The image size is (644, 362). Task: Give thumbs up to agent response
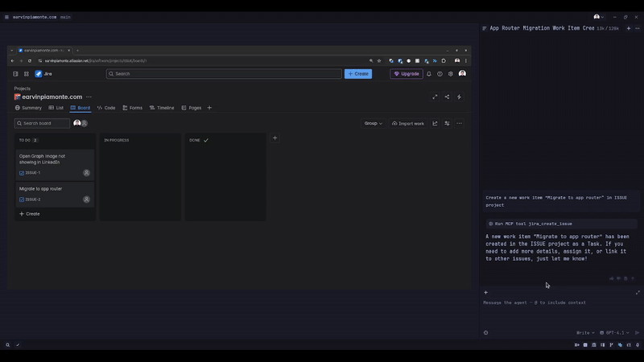coord(612,278)
